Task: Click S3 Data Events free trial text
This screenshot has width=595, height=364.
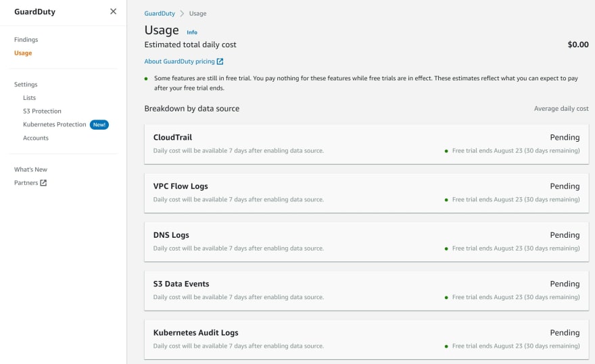Action: 516,297
